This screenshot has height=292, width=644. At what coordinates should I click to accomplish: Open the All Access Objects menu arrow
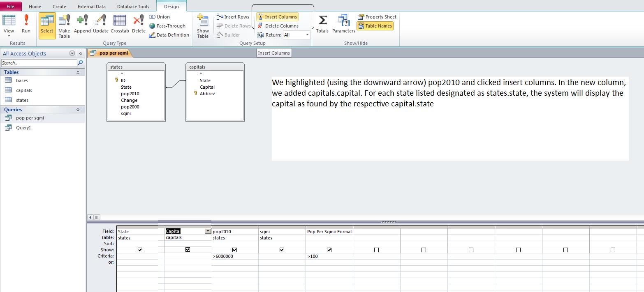tap(72, 53)
